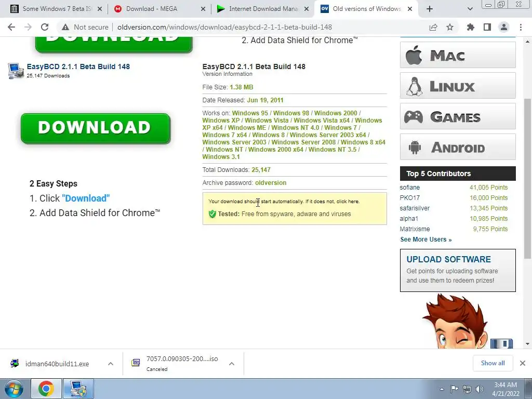532x399 pixels.
Task: Click the installer icon in taskbar
Action: [78, 389]
